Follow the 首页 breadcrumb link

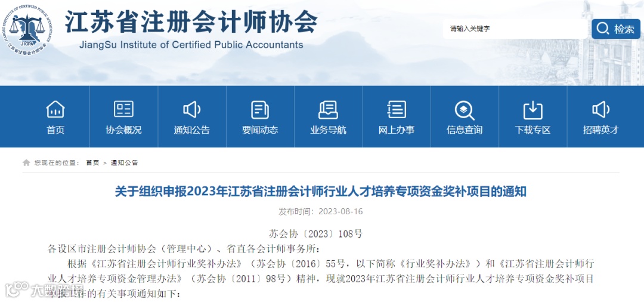coord(92,163)
